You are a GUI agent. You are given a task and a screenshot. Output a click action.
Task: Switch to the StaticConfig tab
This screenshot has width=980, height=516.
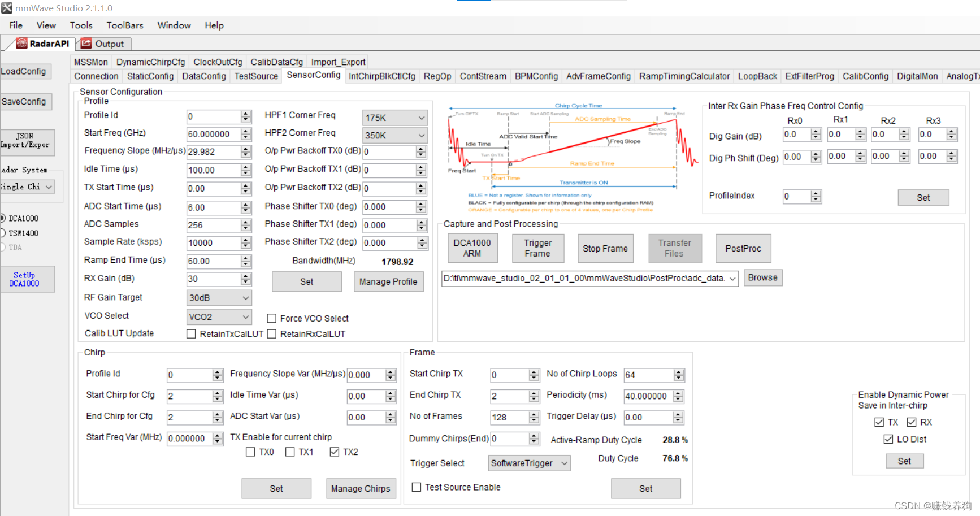[x=150, y=76]
